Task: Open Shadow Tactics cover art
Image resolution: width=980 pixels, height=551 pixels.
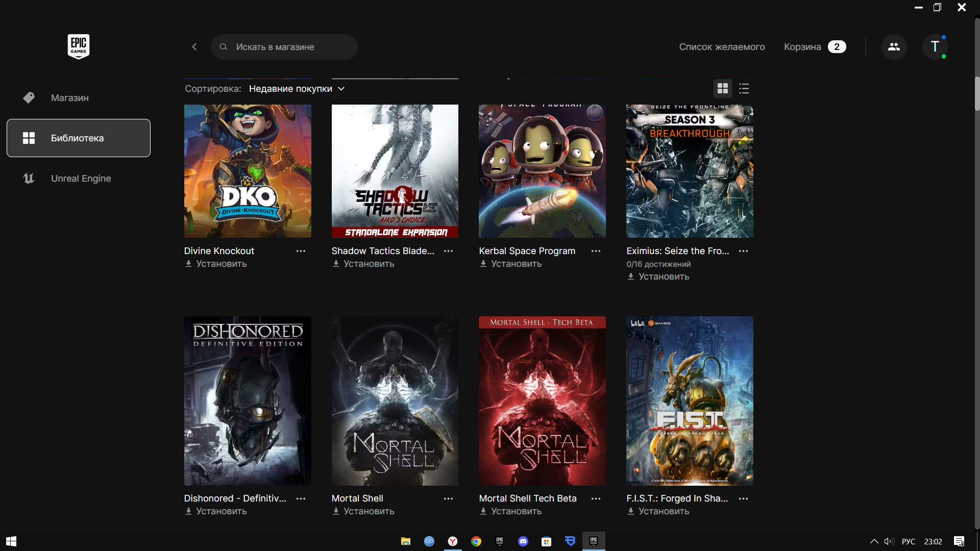Action: (395, 171)
